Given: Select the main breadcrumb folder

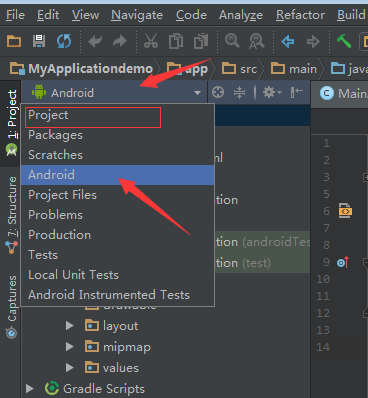Looking at the screenshot, I should click(x=293, y=69).
